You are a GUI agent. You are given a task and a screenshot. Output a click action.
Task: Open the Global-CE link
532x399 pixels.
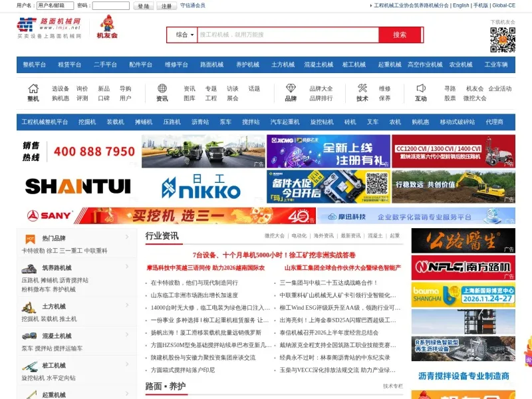click(504, 5)
